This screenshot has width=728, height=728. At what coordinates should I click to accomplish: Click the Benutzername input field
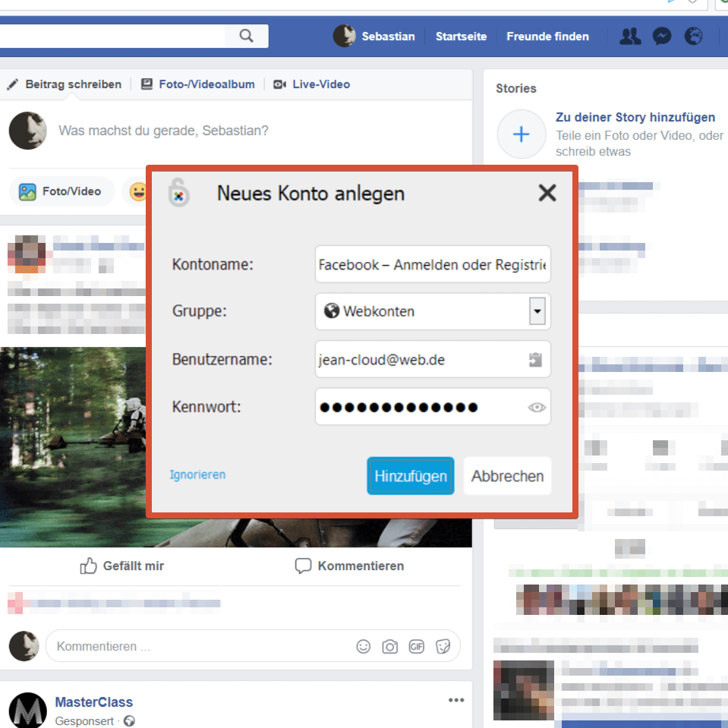tap(433, 359)
